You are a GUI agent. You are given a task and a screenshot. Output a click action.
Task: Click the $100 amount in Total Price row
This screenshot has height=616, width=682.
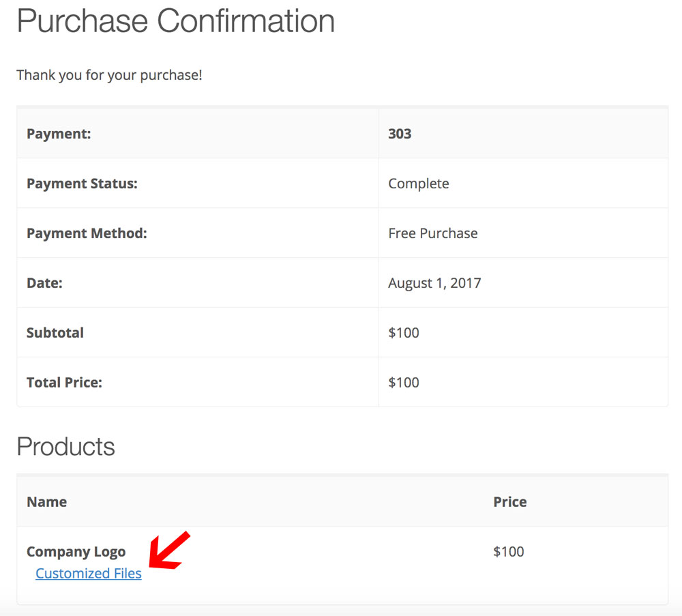click(x=404, y=383)
